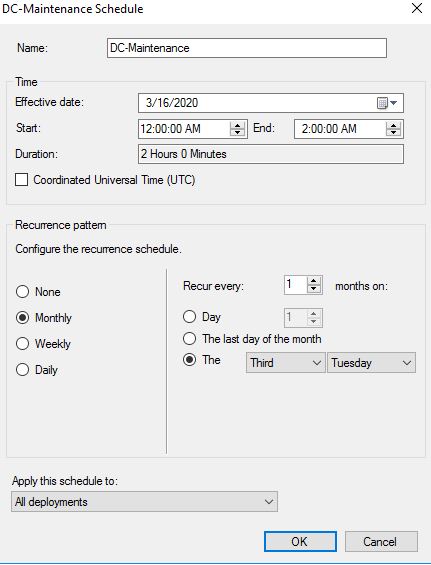This screenshot has width=431, height=565.
Task: Decrease Start time with down arrow
Action: [237, 133]
